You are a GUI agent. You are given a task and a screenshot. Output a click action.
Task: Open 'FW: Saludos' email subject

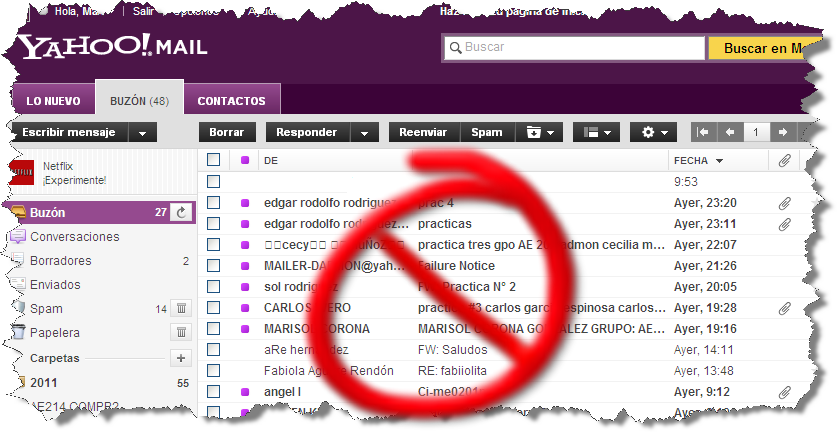click(x=453, y=350)
